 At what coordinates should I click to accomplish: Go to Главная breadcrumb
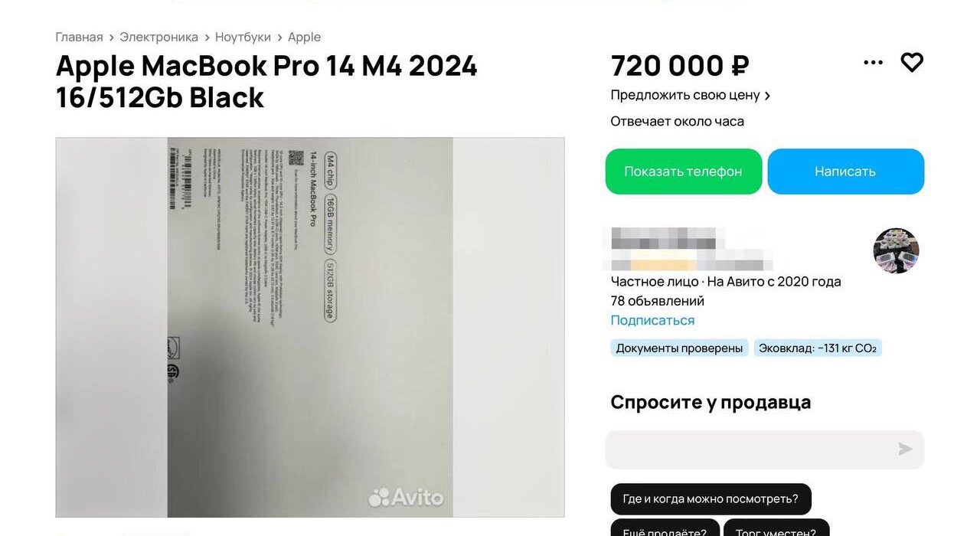click(x=79, y=37)
